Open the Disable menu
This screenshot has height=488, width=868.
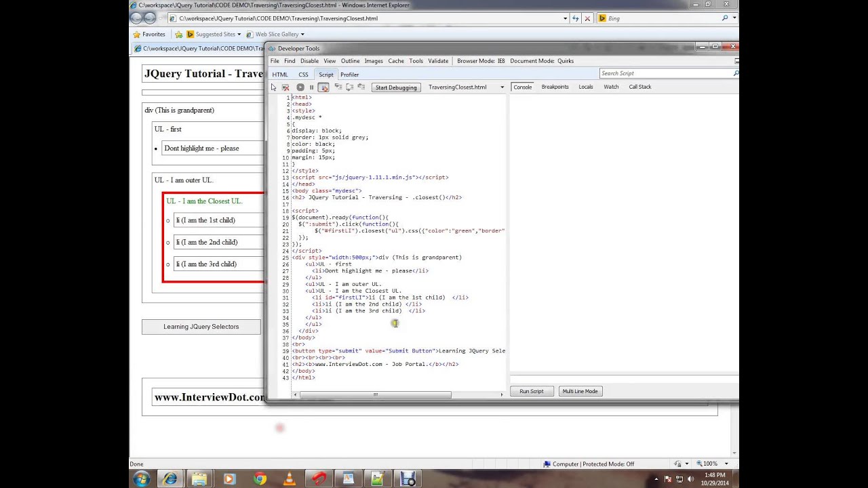tap(309, 61)
